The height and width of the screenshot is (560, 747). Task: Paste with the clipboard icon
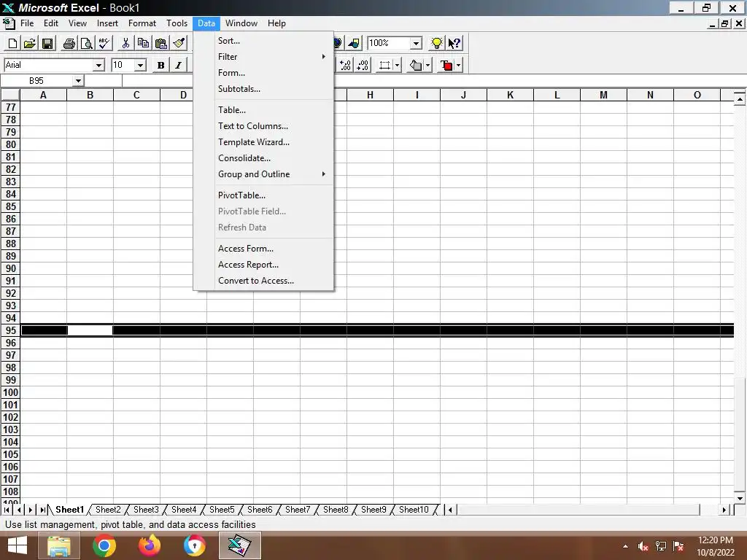click(x=161, y=43)
